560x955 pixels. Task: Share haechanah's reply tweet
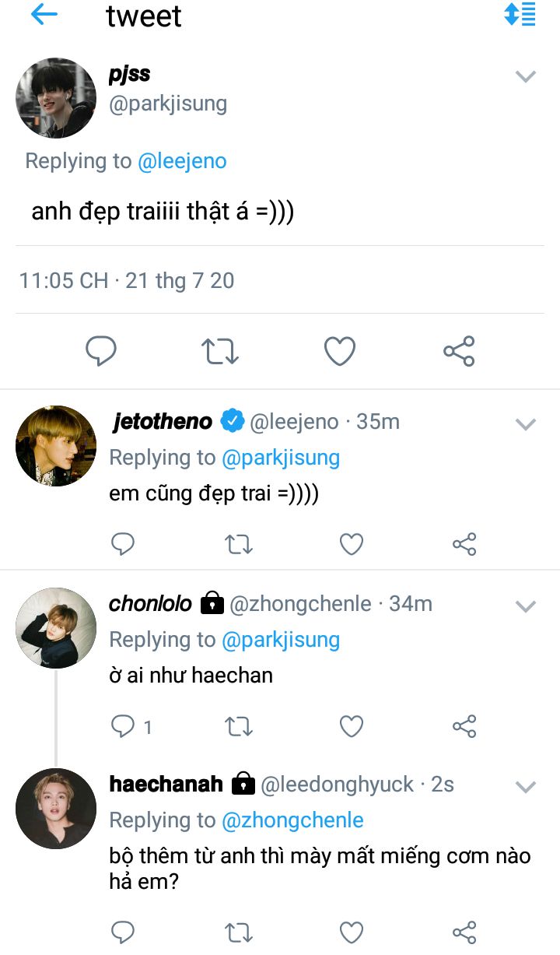(x=464, y=932)
